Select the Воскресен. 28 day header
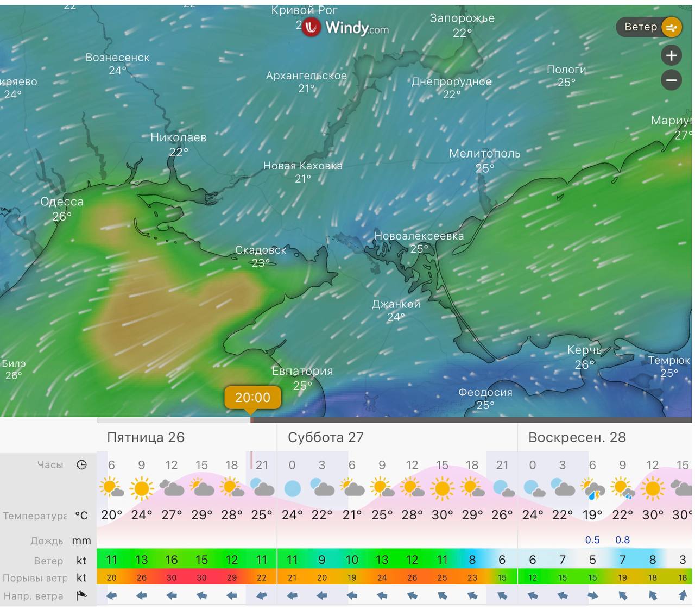The image size is (695, 616). point(577,437)
